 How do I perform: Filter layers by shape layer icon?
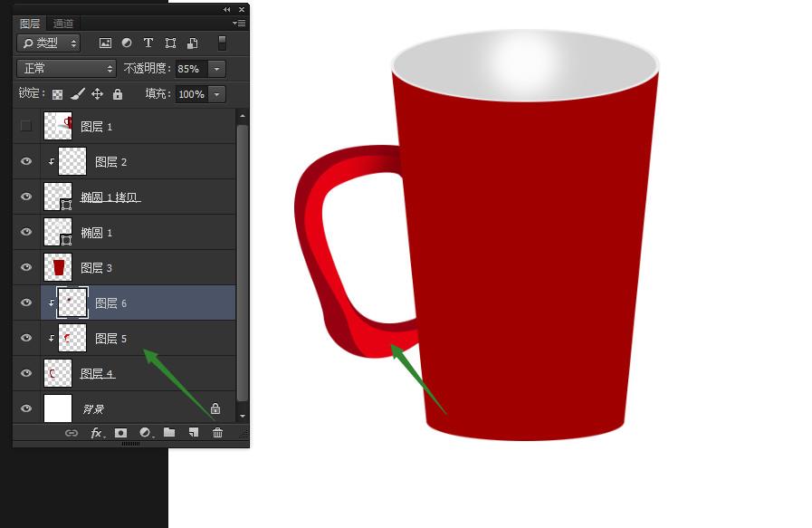point(170,43)
